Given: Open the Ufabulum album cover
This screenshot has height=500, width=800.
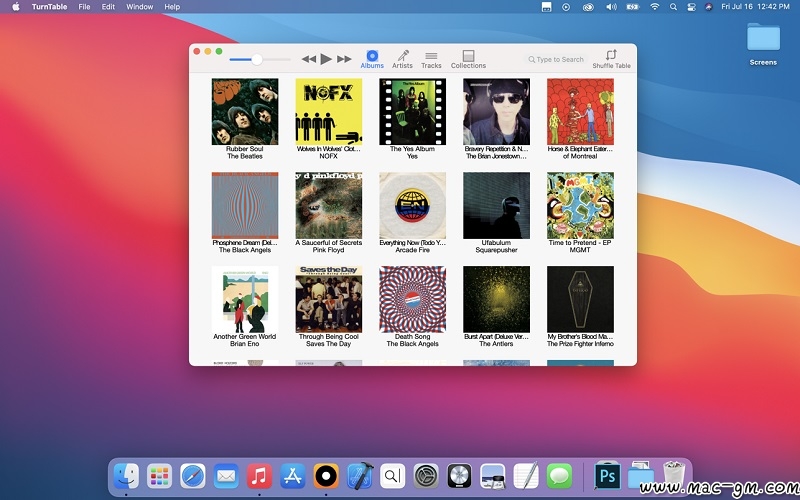Looking at the screenshot, I should pos(496,205).
